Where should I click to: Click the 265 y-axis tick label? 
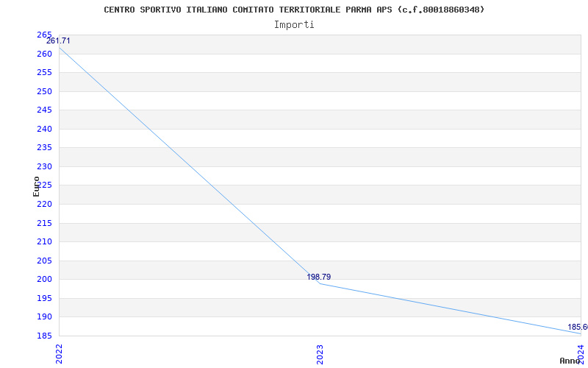pos(44,35)
